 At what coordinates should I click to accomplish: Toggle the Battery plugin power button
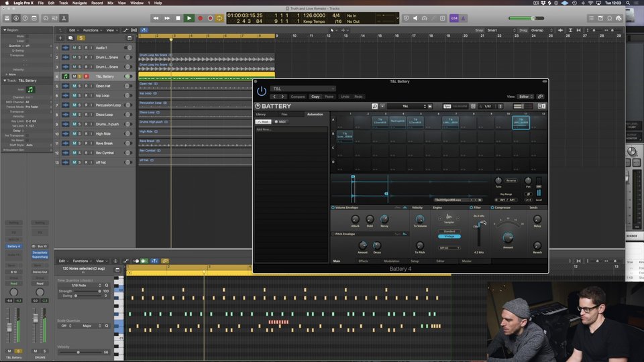[262, 91]
